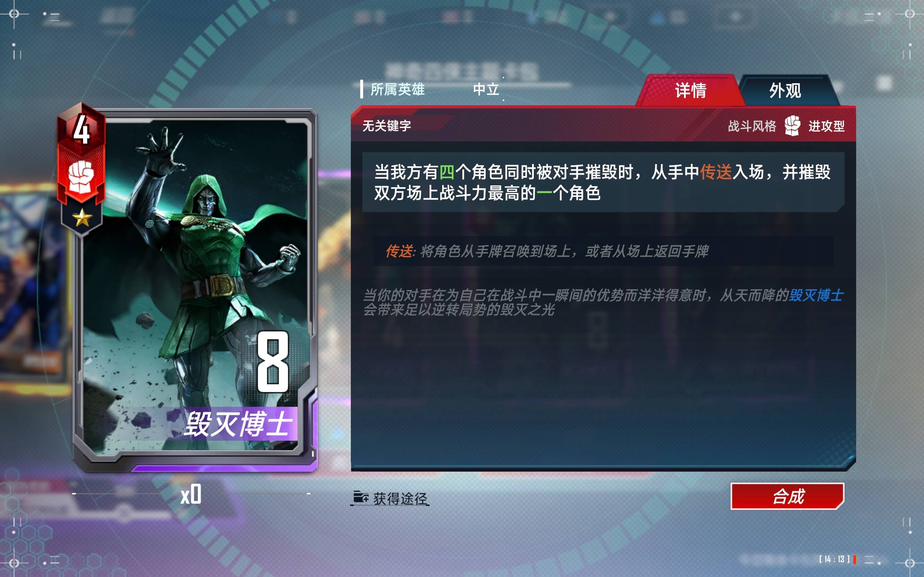Image resolution: width=924 pixels, height=577 pixels.
Task: Click the blue 毁灭博士 link in flavor text
Action: tap(816, 295)
